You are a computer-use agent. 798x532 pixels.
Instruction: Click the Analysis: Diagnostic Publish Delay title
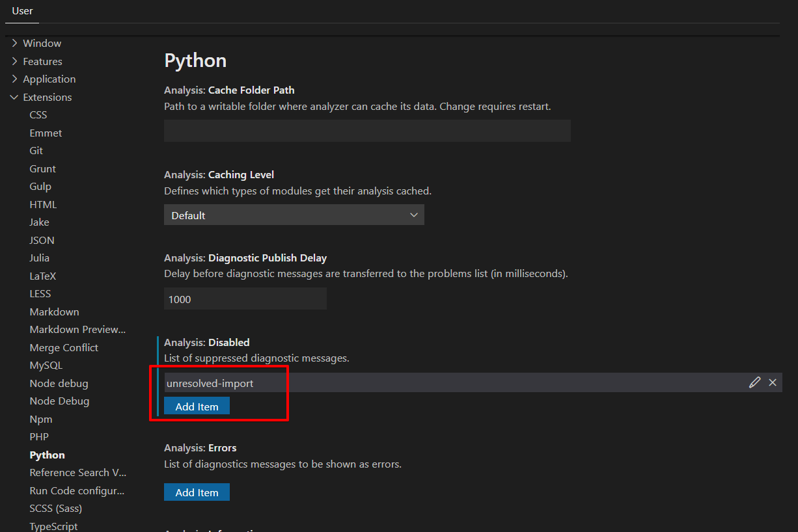point(245,258)
